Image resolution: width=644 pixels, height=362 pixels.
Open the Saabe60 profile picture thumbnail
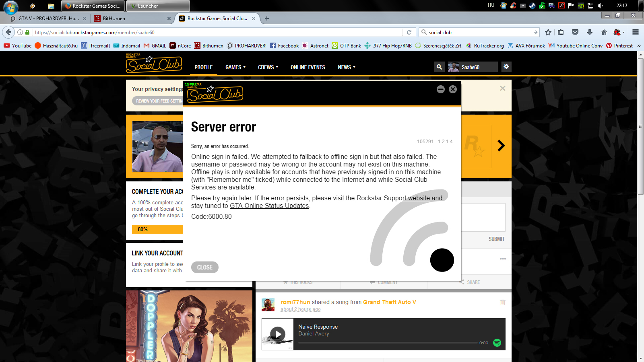(454, 67)
